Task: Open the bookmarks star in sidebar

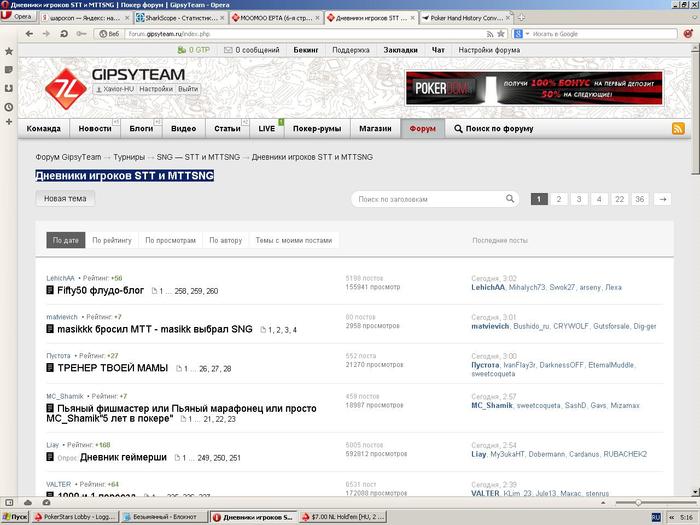Action: pyautogui.click(x=8, y=51)
